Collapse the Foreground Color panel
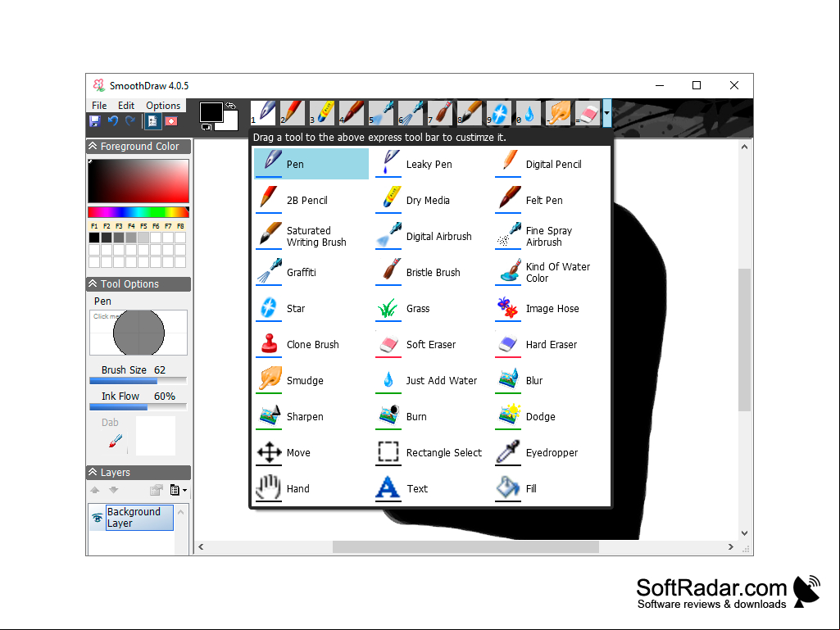 [93, 147]
